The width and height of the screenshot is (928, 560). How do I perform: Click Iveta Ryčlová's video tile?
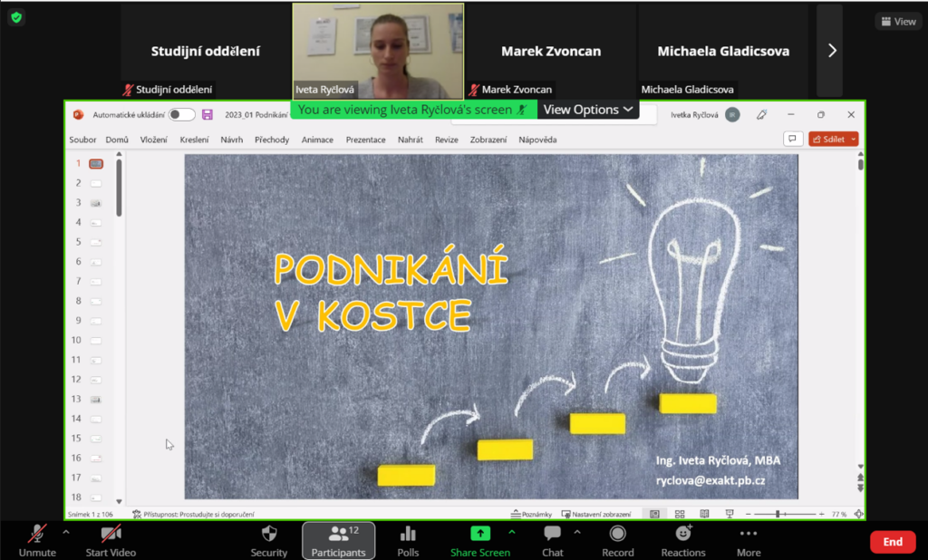point(378,52)
